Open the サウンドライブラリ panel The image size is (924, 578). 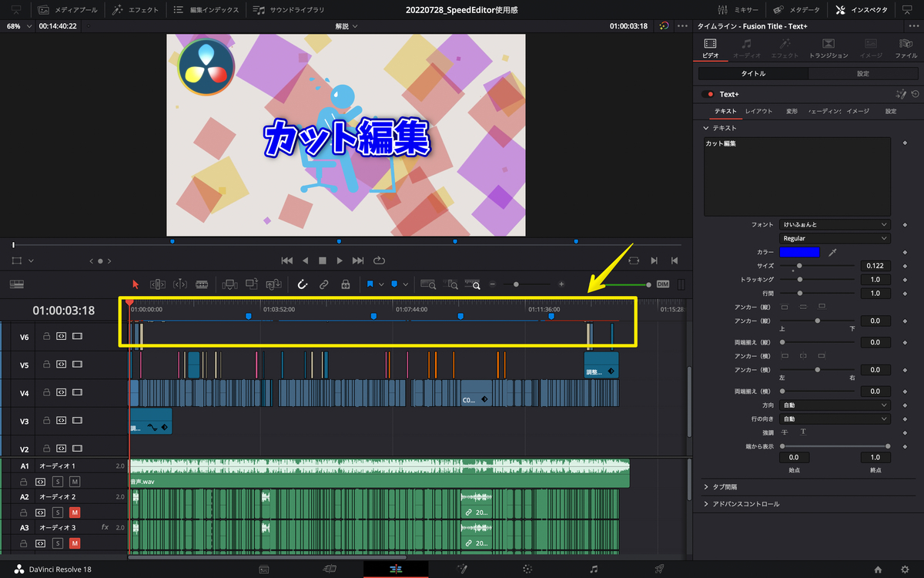(289, 10)
